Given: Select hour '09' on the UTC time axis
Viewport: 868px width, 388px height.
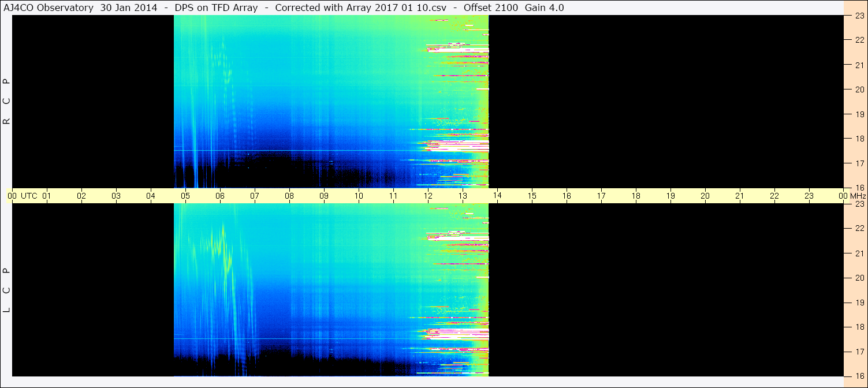Looking at the screenshot, I should (x=324, y=196).
